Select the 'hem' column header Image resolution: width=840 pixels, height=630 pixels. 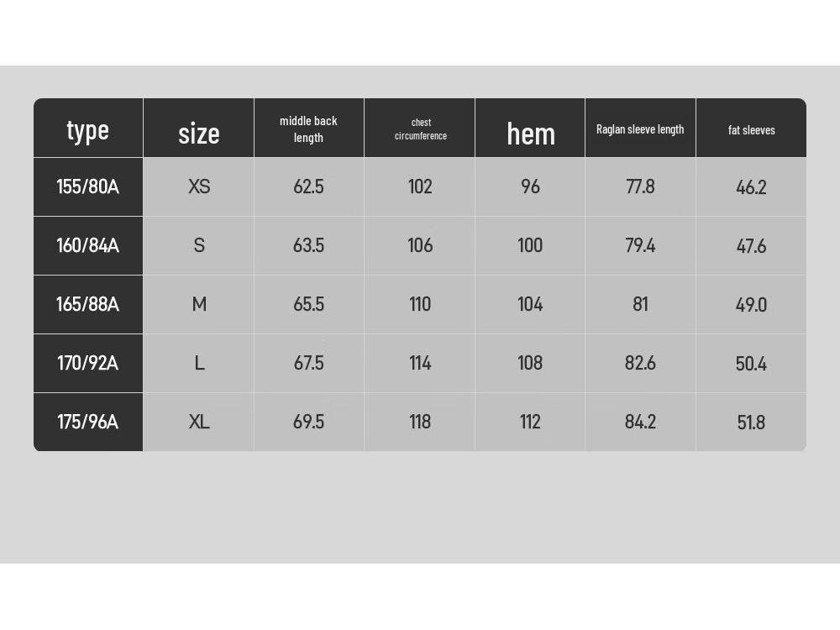(531, 134)
